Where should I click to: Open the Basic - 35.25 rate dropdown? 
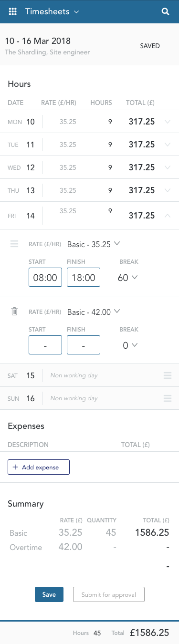click(94, 244)
